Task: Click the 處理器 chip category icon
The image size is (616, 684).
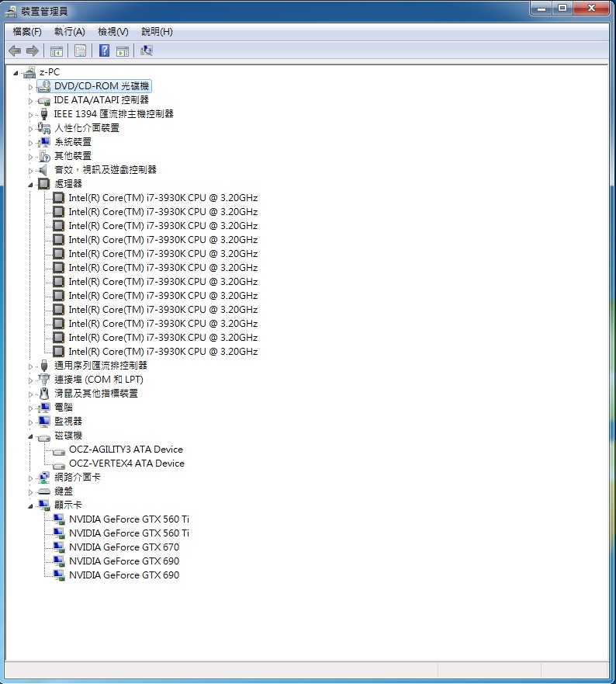Action: click(44, 184)
